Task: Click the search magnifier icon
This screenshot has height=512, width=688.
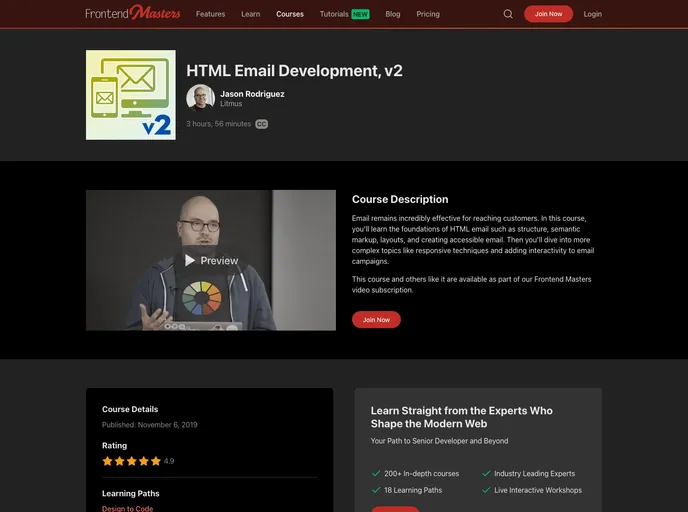Action: tap(508, 14)
